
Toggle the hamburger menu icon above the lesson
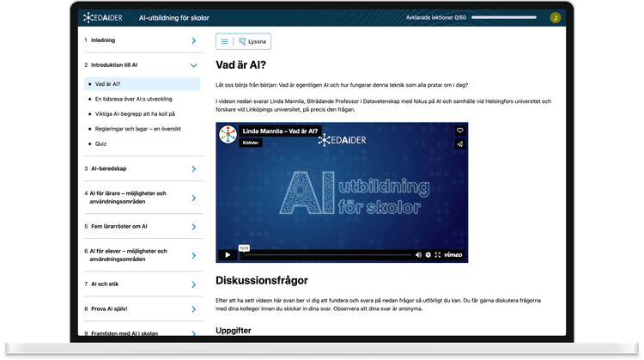[x=224, y=41]
